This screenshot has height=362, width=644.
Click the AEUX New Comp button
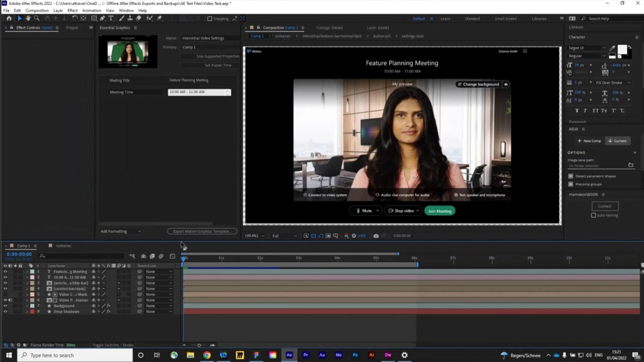[x=589, y=141]
